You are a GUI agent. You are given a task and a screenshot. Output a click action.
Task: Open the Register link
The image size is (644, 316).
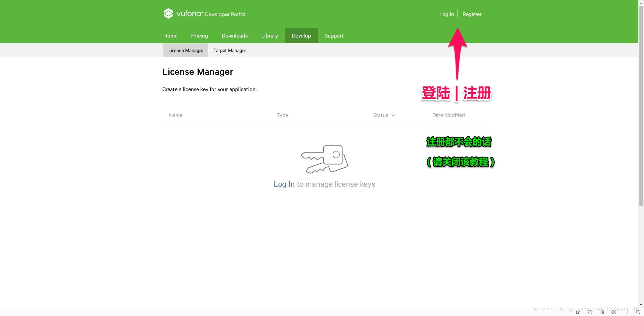(472, 14)
